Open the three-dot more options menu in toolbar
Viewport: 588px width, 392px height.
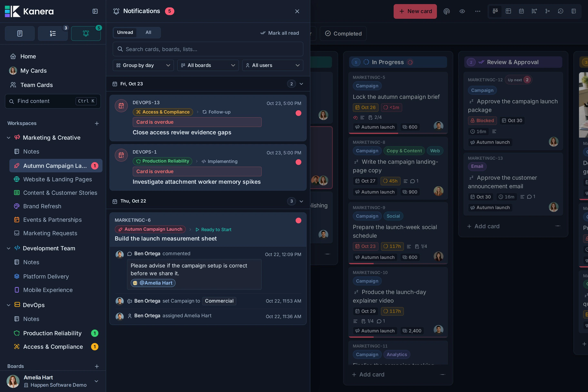[478, 11]
